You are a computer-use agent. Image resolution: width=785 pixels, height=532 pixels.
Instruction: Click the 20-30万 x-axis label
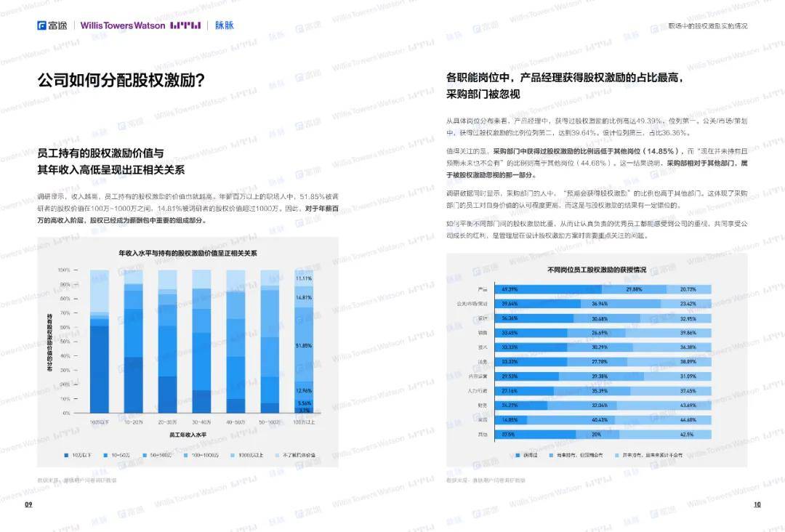(167, 422)
